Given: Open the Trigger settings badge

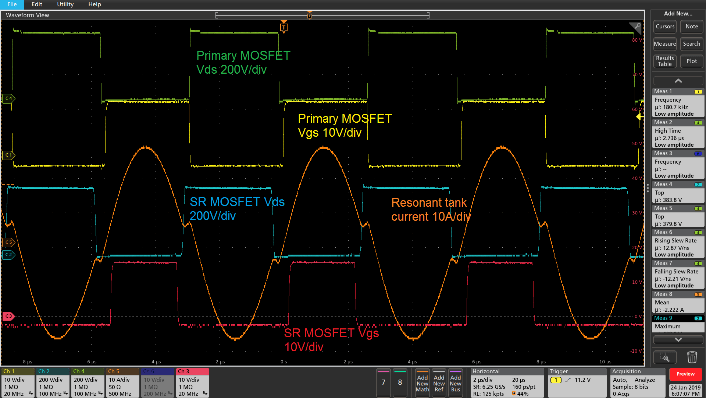Looking at the screenshot, I should (577, 382).
